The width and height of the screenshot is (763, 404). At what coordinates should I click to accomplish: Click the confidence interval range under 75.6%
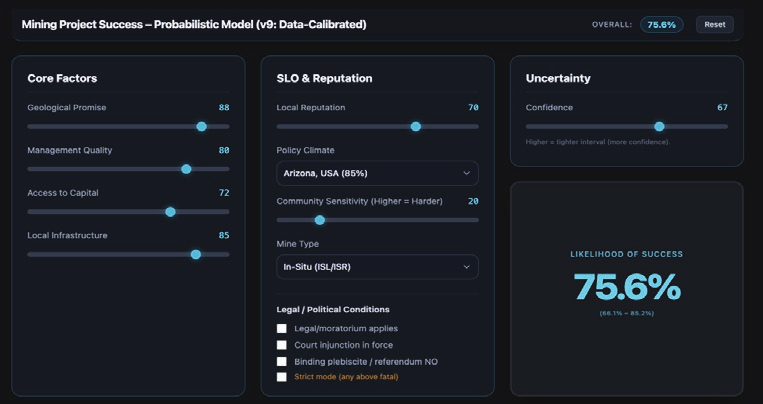627,313
